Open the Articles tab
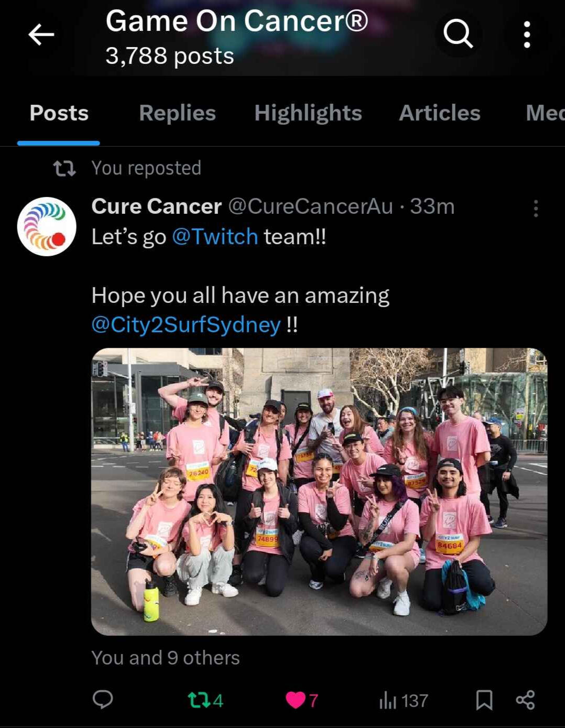The height and width of the screenshot is (728, 565). point(440,113)
